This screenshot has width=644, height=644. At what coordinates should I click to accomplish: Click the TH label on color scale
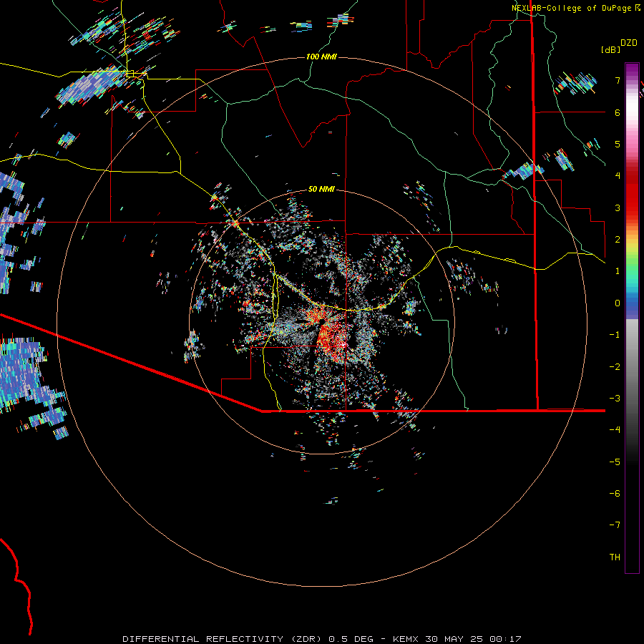tap(615, 557)
